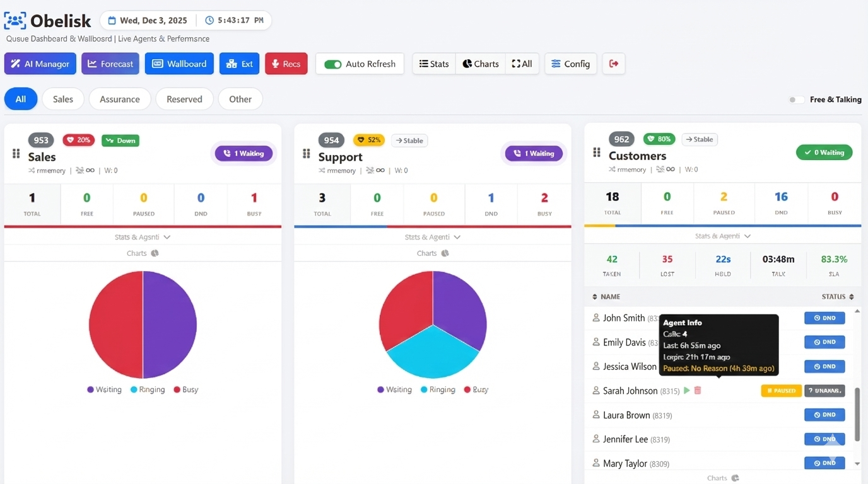Open the Forecast view
The height and width of the screenshot is (484, 868).
click(110, 63)
